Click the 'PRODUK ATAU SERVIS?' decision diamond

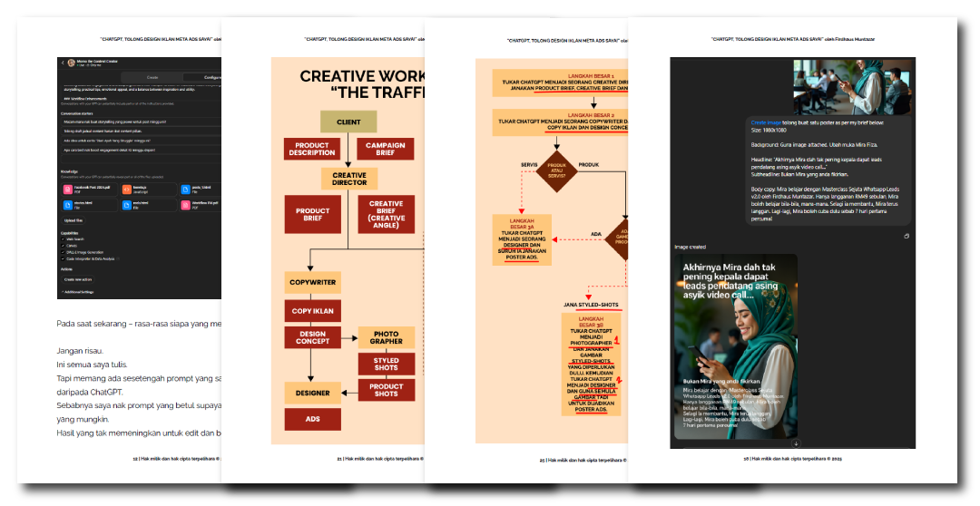click(556, 170)
